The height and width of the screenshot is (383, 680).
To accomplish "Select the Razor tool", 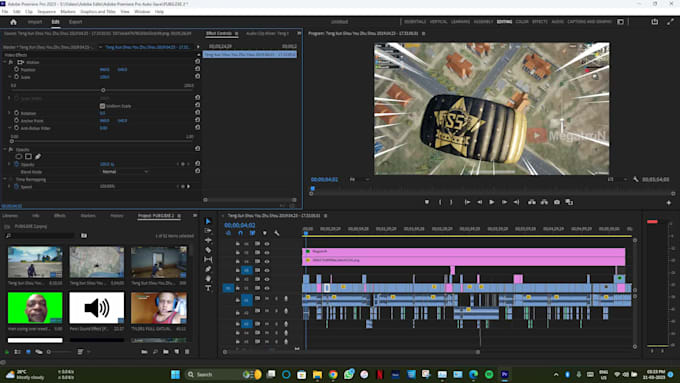I will pos(208,250).
